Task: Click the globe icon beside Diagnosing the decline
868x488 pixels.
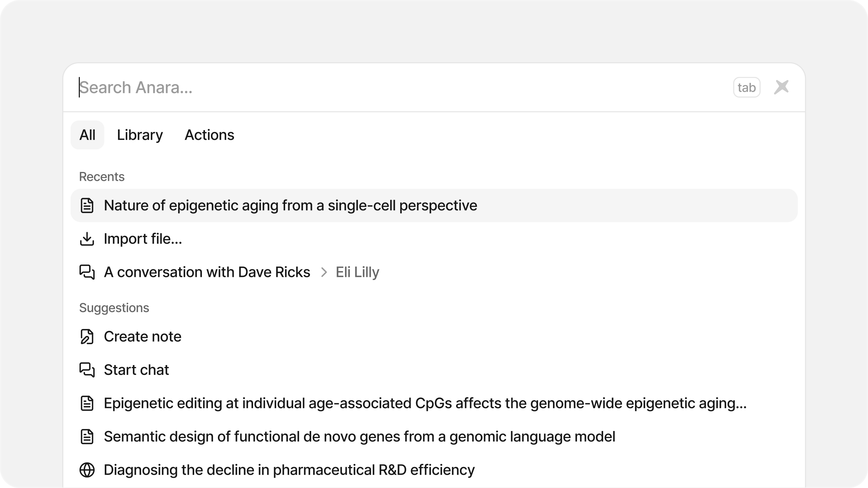Action: [87, 470]
